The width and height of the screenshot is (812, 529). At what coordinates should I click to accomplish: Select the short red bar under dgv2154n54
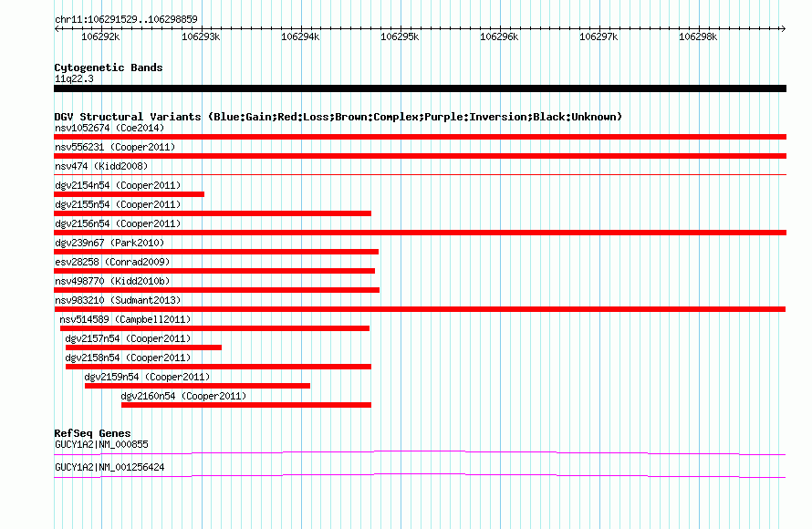click(x=129, y=194)
